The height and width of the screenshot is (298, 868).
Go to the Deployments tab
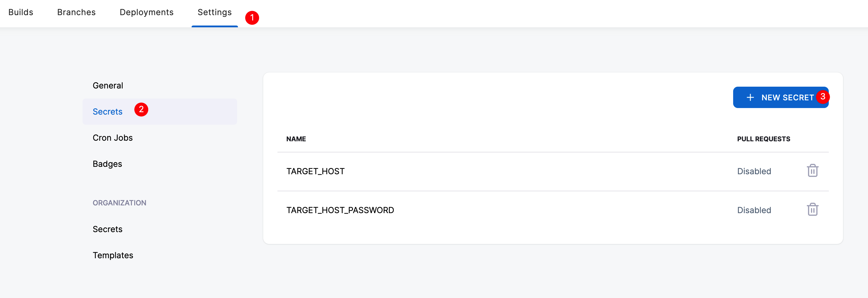coord(146,12)
